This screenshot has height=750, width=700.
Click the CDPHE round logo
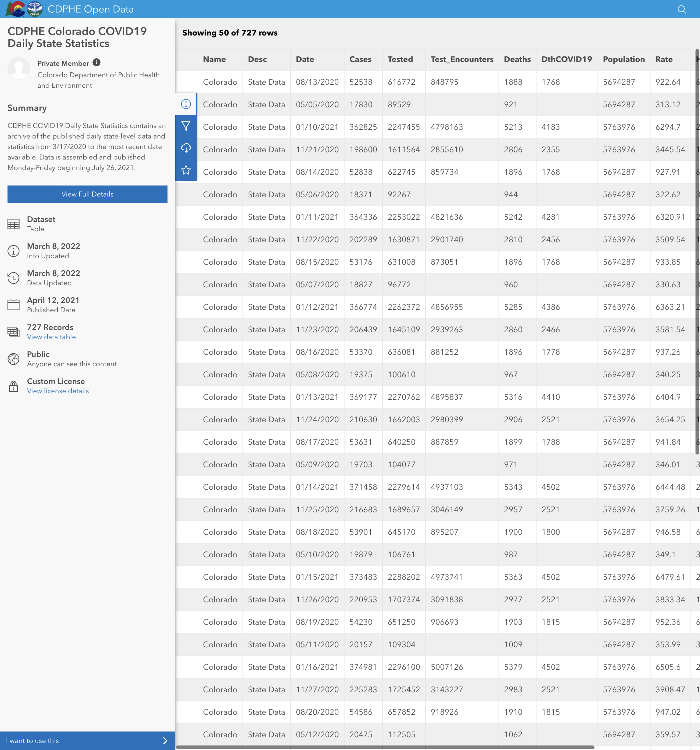35,9
